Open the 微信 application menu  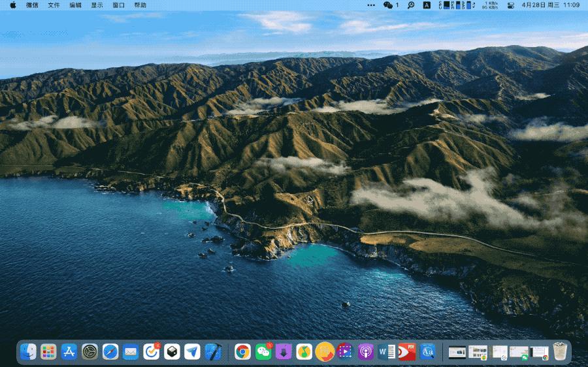[32, 5]
